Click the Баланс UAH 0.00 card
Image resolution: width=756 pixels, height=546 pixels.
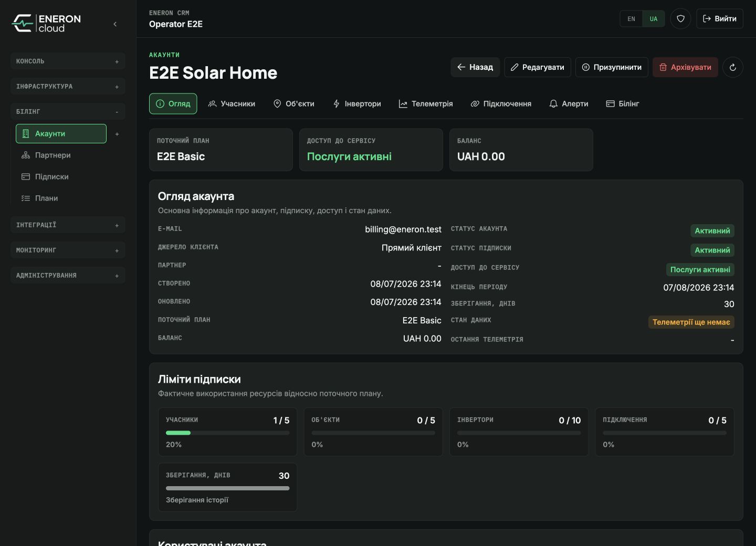521,150
